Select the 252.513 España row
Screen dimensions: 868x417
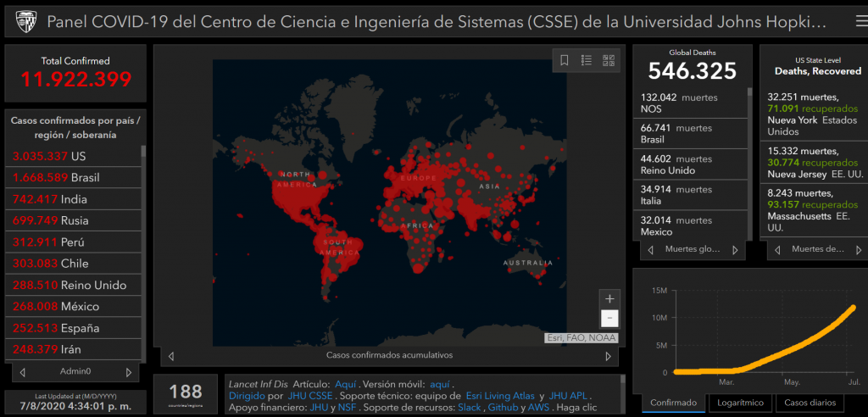tap(73, 328)
